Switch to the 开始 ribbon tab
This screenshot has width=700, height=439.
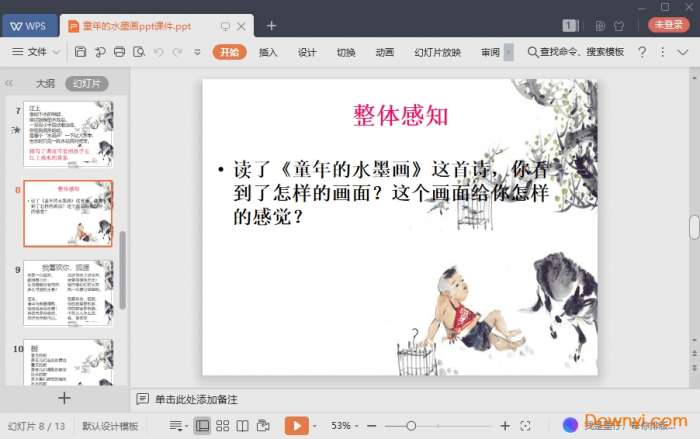click(229, 52)
